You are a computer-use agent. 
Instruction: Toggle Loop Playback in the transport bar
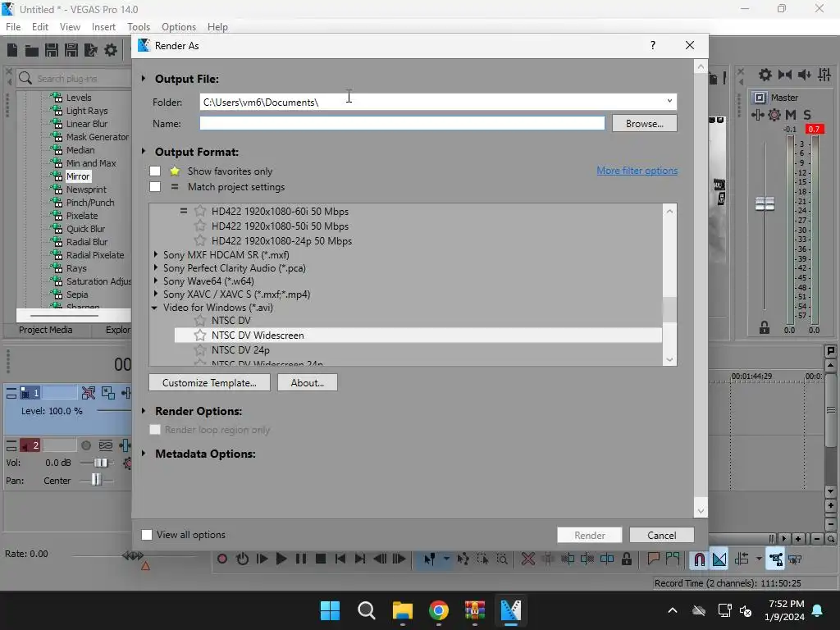[242, 559]
